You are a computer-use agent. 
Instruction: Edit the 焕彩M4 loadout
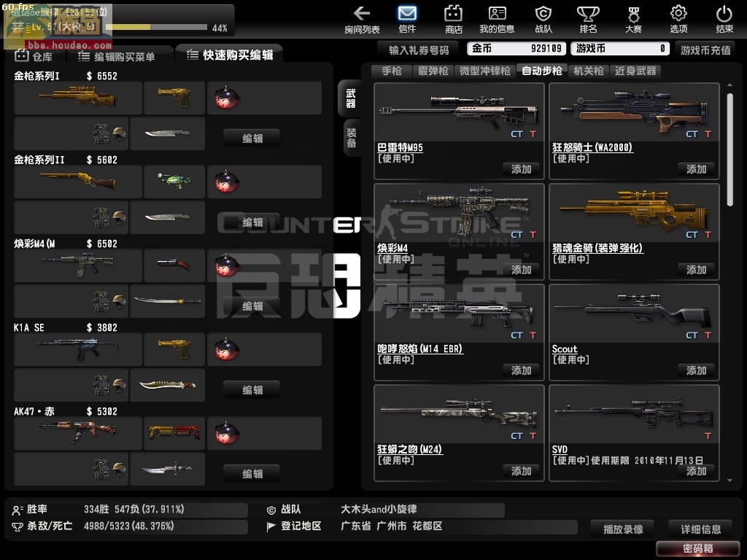(x=252, y=306)
